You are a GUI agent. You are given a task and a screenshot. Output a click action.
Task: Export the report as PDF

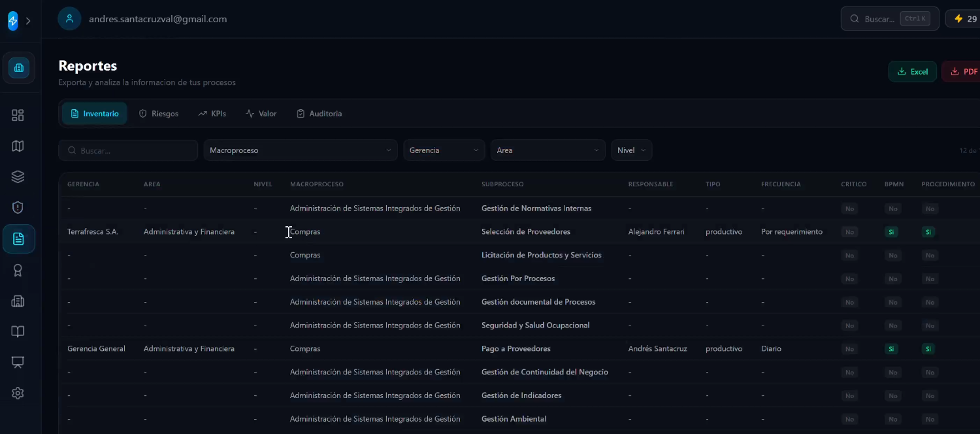tap(961, 72)
